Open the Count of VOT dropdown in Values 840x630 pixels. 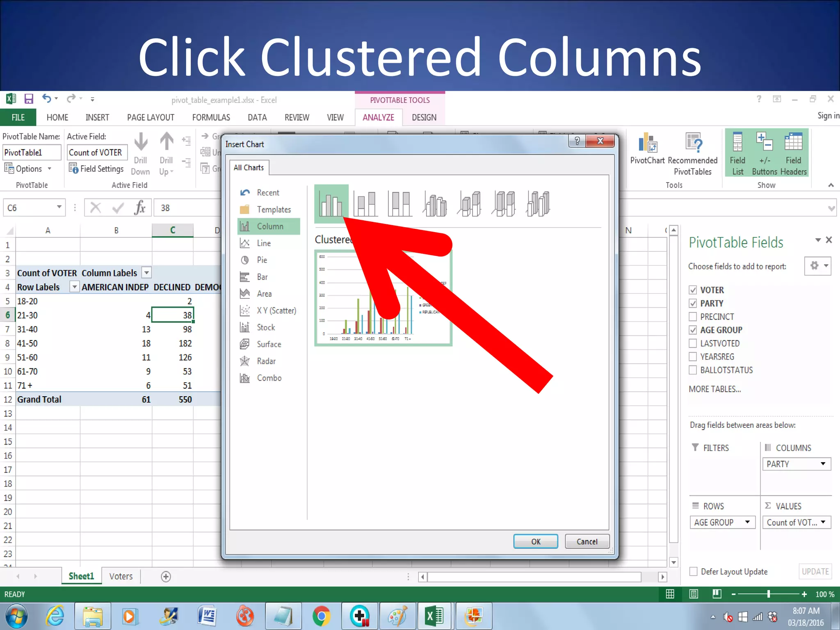(823, 522)
